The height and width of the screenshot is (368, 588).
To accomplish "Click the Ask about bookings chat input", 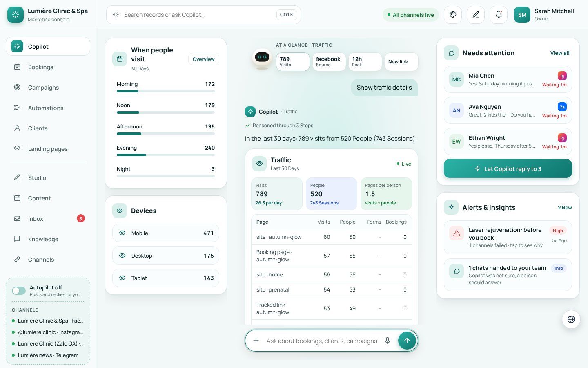I will [322, 341].
